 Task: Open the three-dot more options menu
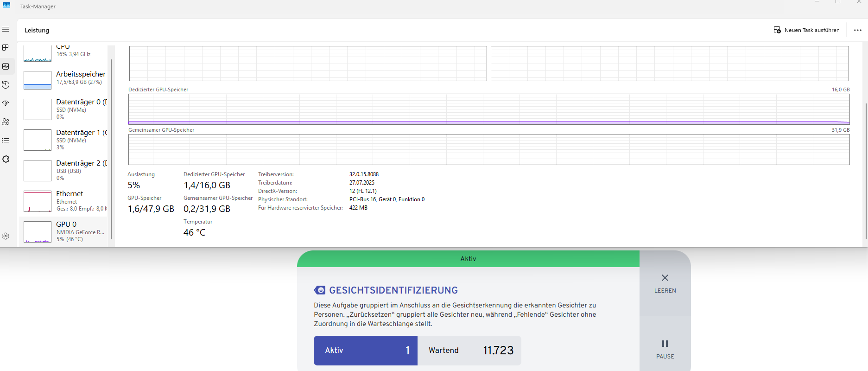[858, 30]
